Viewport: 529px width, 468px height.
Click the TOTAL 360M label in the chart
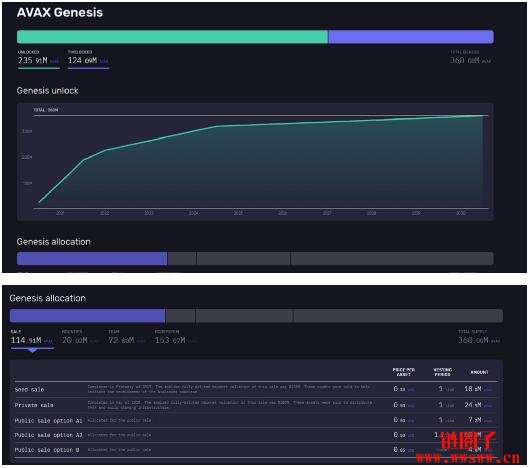[x=46, y=110]
